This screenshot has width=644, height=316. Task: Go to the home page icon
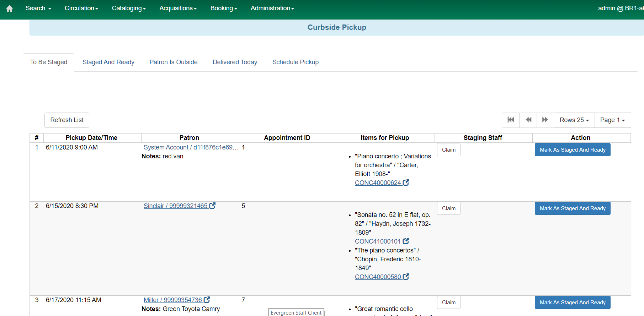click(10, 9)
